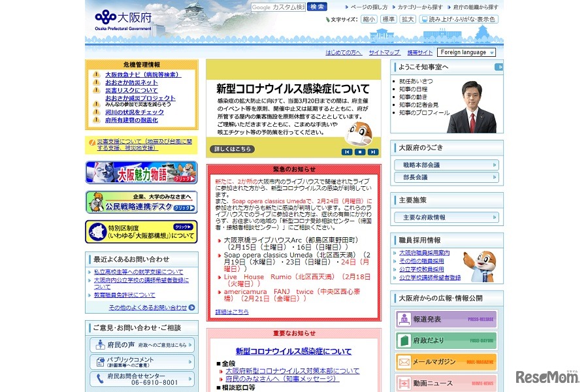588x392 pixels.
Task: Click the 府民の声 feedback icon
Action: [100, 345]
